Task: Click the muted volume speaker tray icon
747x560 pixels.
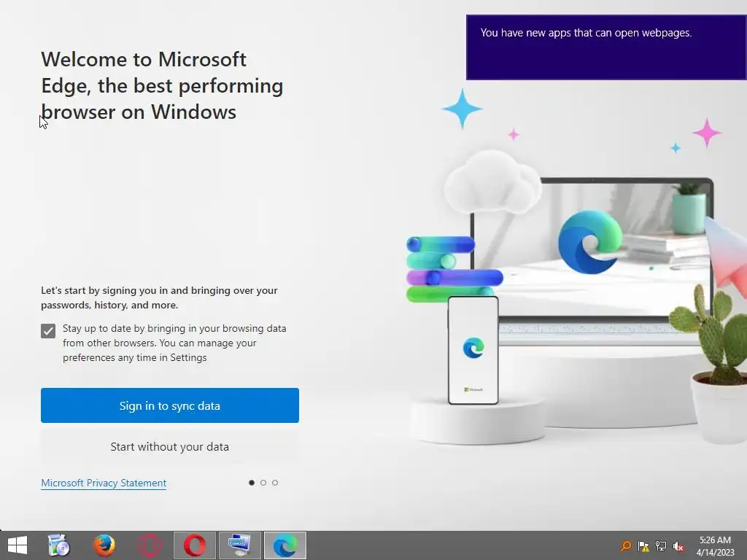Action: click(x=678, y=545)
